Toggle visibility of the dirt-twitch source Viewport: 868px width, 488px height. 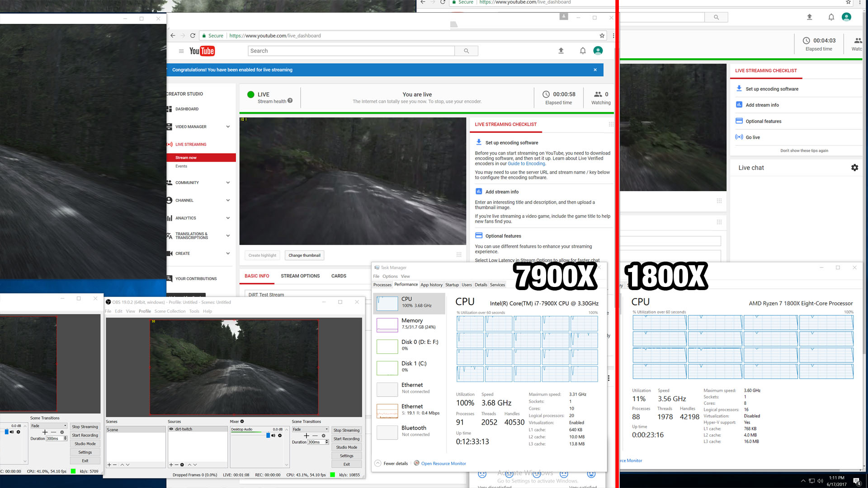click(x=171, y=429)
